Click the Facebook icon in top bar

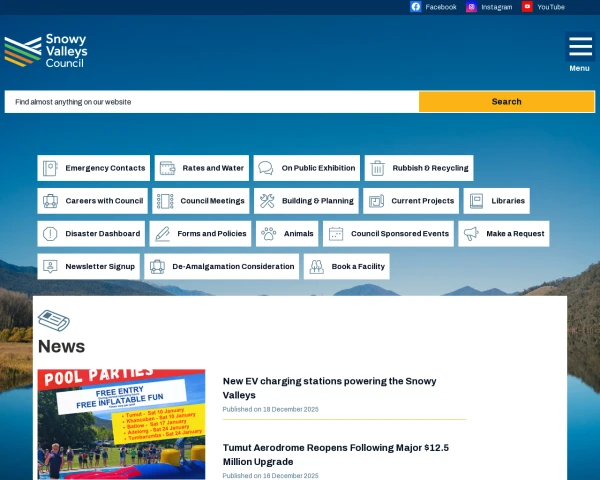[416, 7]
